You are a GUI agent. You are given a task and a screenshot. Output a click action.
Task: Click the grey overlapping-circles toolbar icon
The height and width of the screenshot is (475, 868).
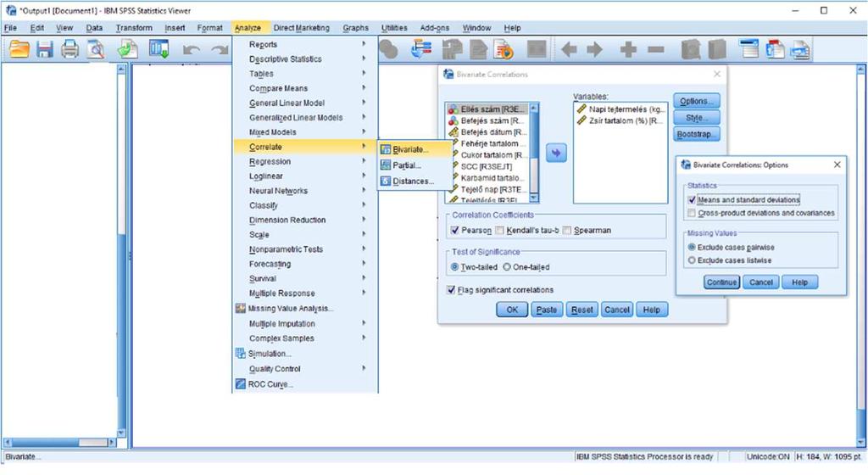point(388,50)
